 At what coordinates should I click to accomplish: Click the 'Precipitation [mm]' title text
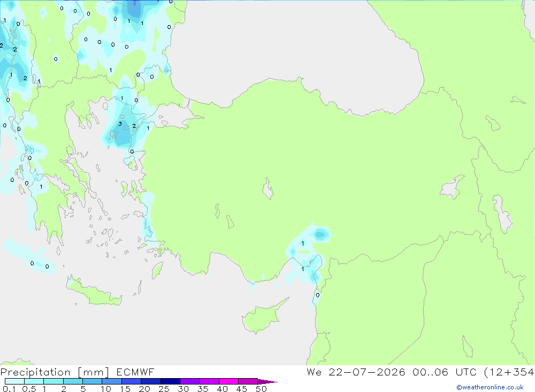click(x=55, y=372)
